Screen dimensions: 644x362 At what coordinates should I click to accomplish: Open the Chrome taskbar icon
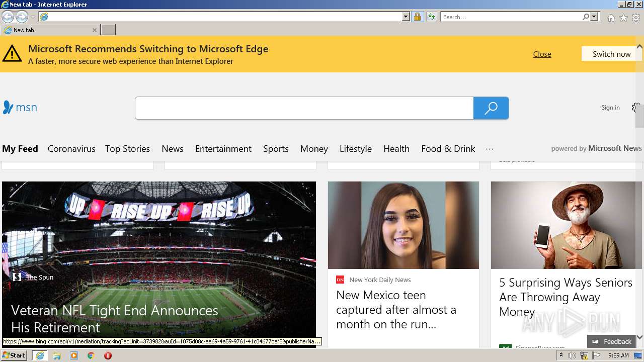pos(91,355)
